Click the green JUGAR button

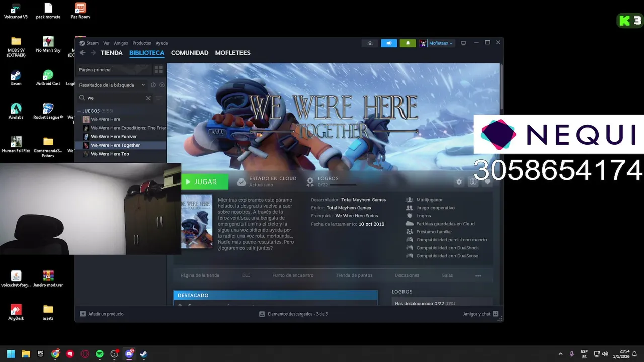point(205,182)
